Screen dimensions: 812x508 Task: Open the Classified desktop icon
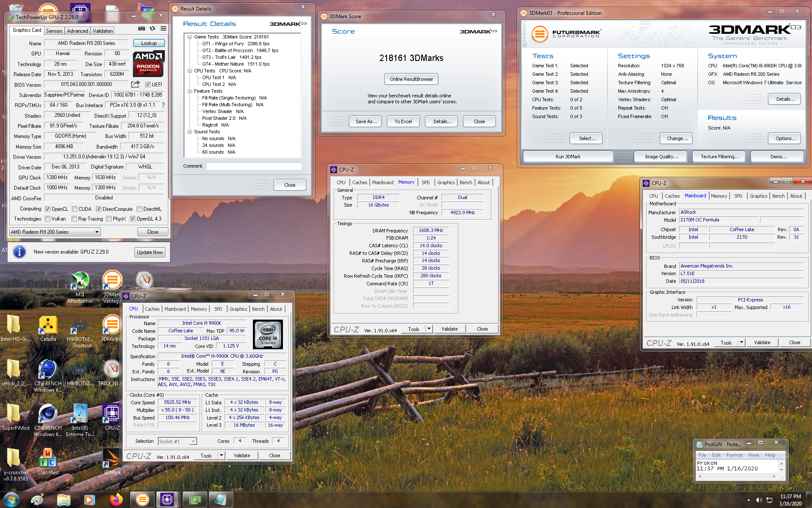coord(48,462)
